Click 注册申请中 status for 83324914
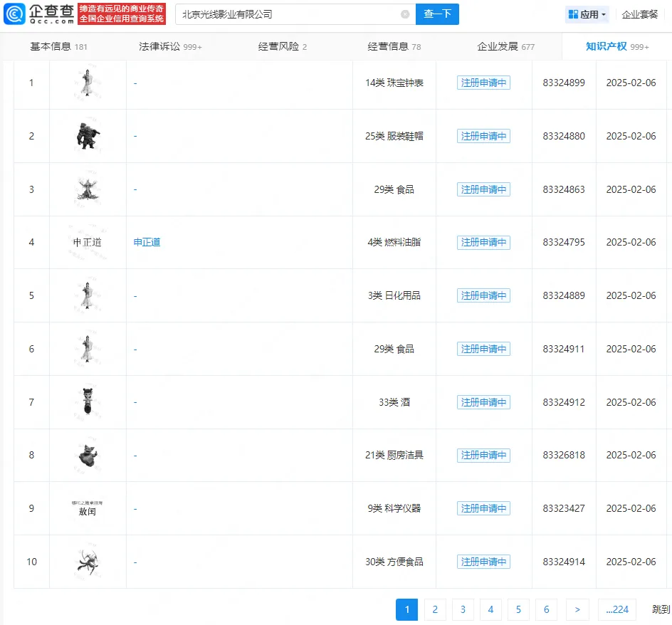The width and height of the screenshot is (672, 625). (x=483, y=561)
